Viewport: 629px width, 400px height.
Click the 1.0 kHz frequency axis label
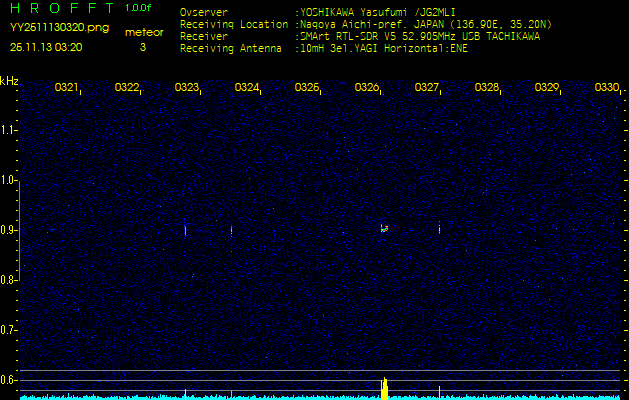coord(9,180)
